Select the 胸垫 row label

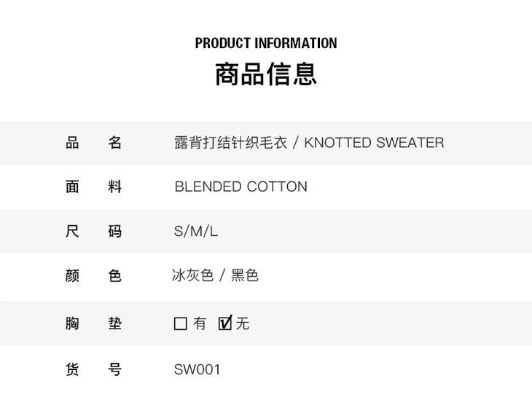point(93,323)
